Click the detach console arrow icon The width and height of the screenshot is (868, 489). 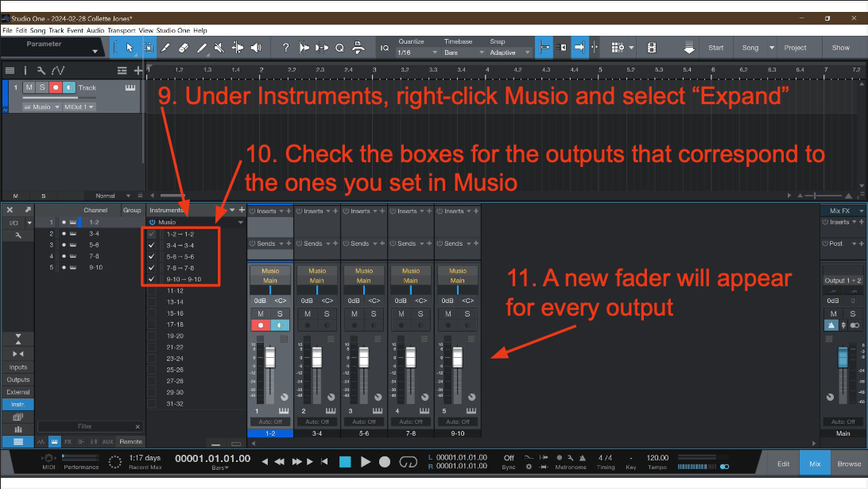click(x=28, y=210)
